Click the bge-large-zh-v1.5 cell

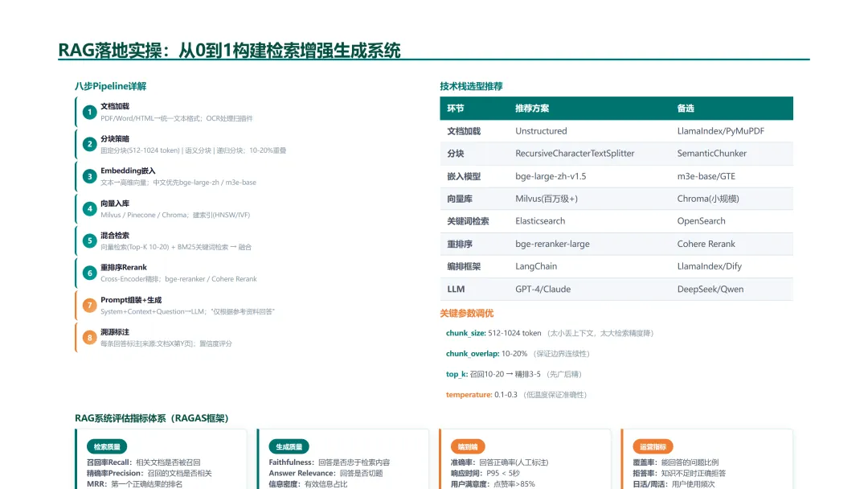click(x=551, y=176)
